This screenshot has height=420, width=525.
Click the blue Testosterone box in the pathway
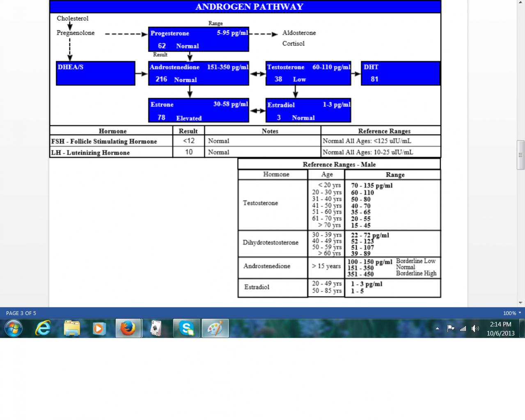(x=308, y=73)
